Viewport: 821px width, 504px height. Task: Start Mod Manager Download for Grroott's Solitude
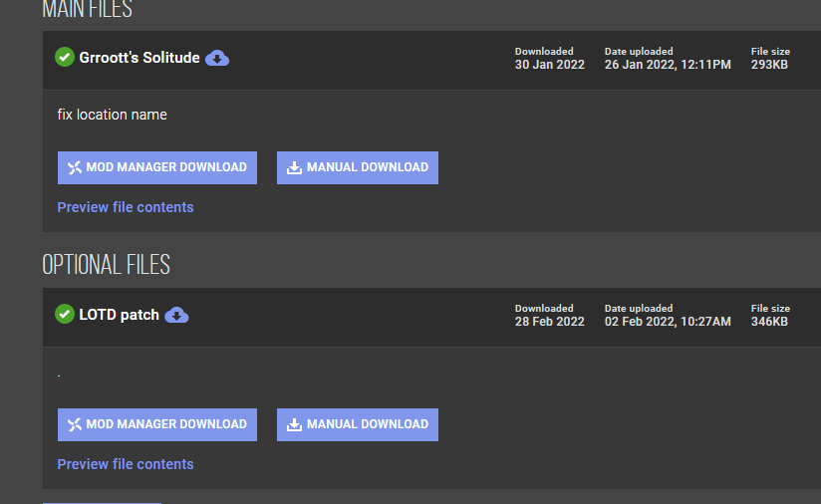tap(157, 167)
